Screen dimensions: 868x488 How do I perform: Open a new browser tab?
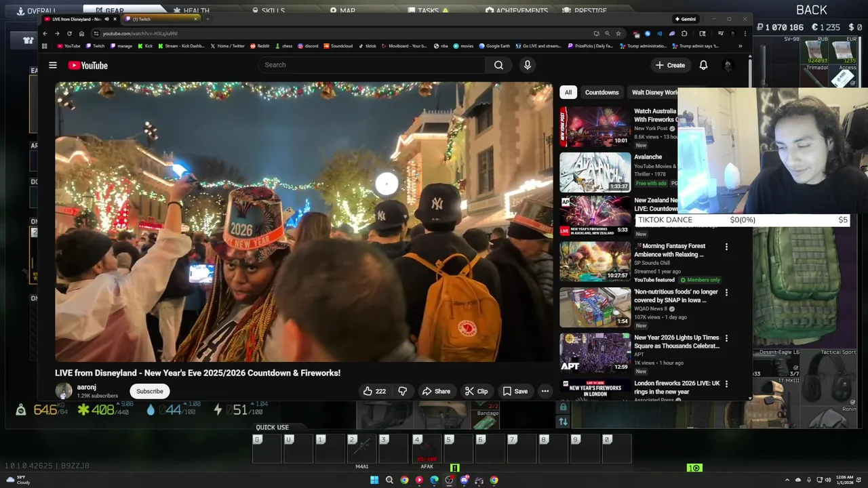click(x=208, y=19)
